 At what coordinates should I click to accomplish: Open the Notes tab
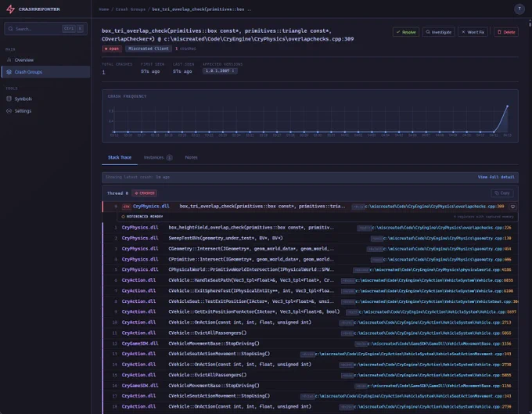tap(191, 157)
